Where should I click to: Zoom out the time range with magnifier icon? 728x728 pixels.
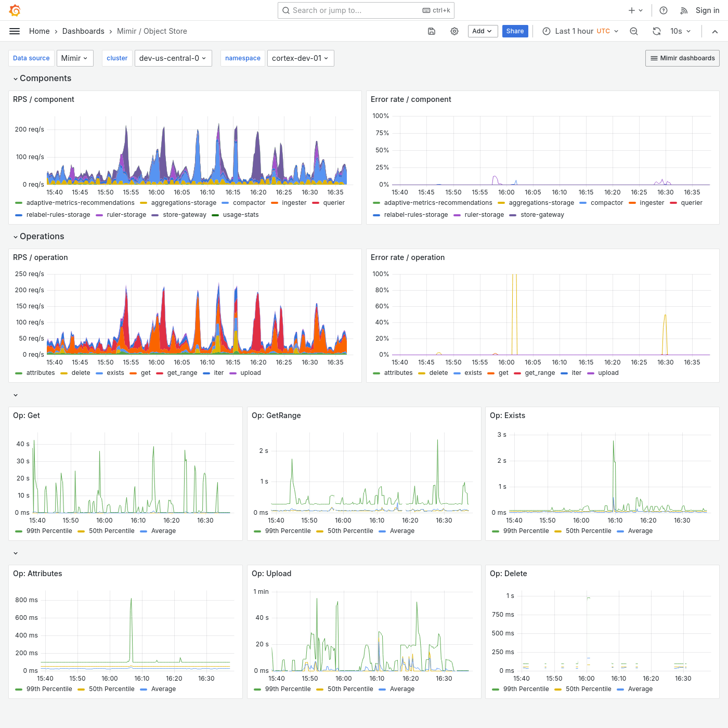[634, 31]
